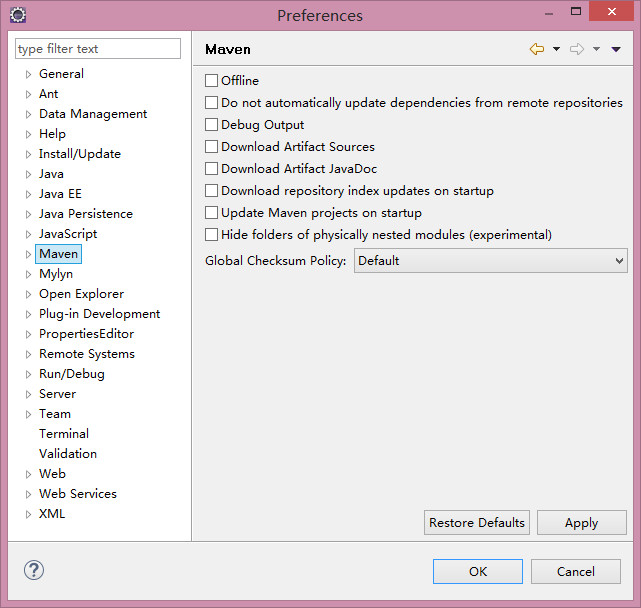The width and height of the screenshot is (641, 608).
Task: Select PropertiesEditor in the tree
Action: pyautogui.click(x=86, y=334)
